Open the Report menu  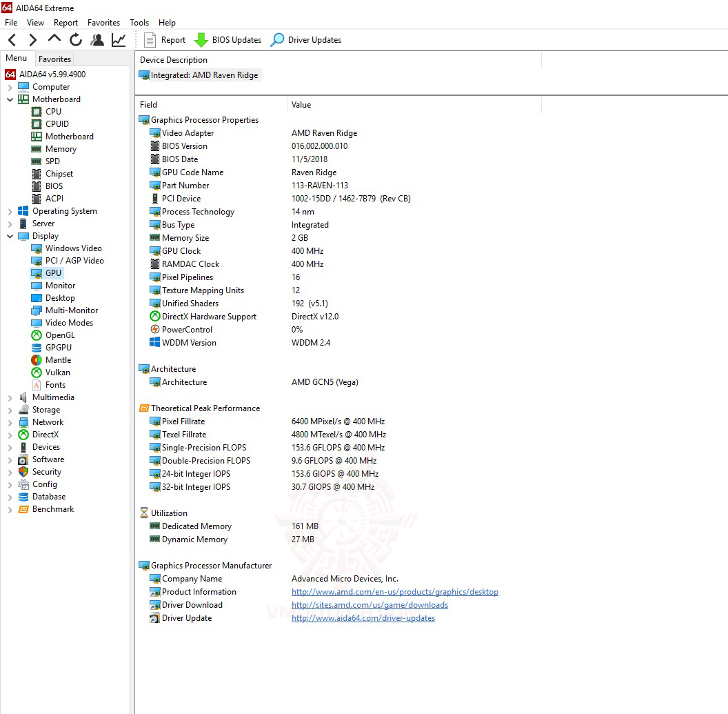[x=65, y=22]
